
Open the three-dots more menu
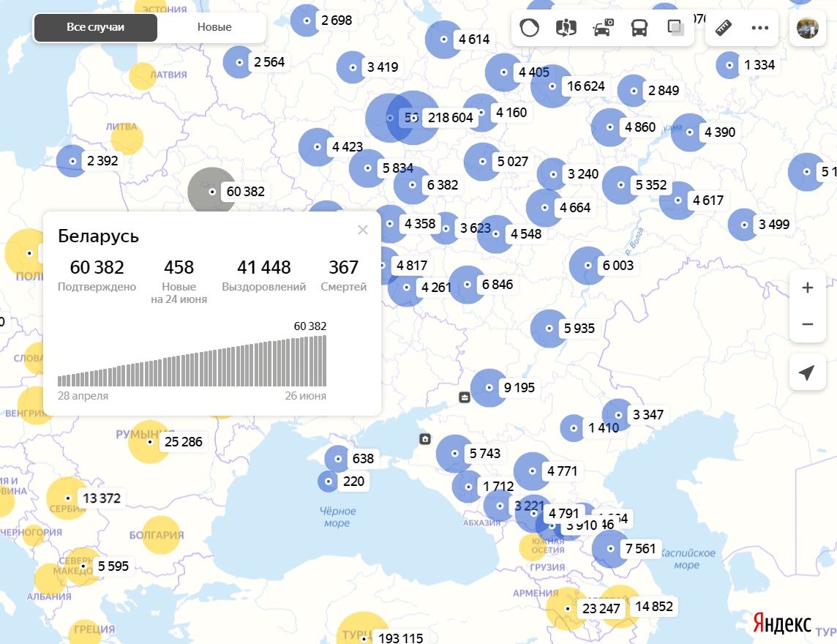click(x=759, y=28)
